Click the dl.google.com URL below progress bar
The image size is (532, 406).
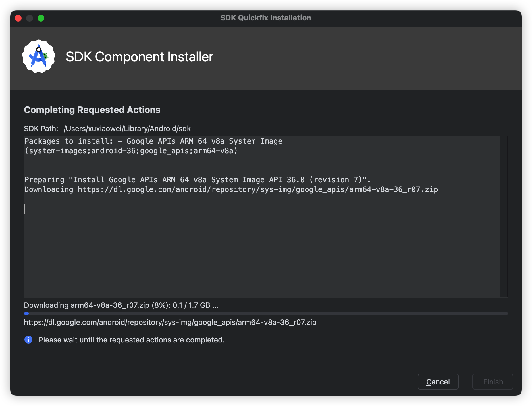[170, 322]
